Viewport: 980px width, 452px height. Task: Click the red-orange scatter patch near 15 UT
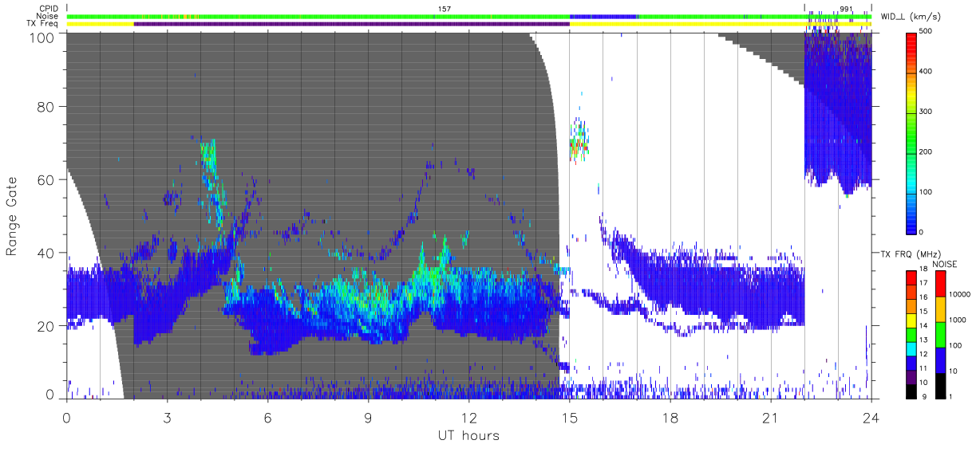(579, 147)
